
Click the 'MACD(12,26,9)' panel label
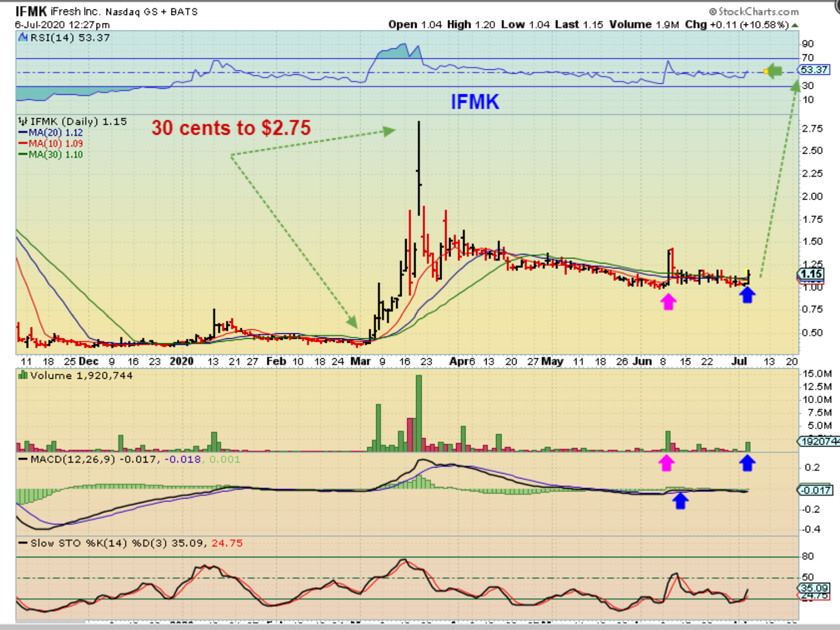click(73, 459)
